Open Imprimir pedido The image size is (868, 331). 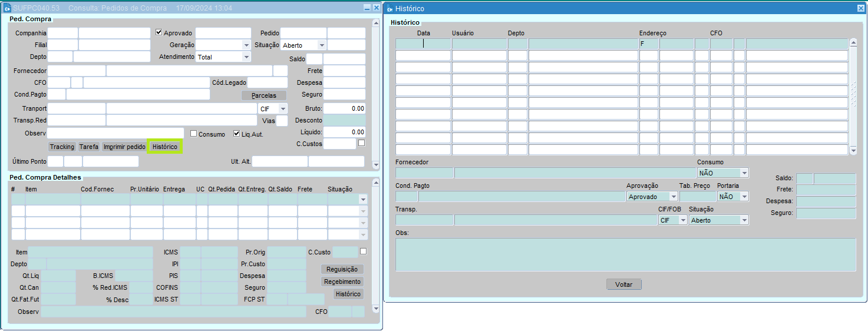124,147
